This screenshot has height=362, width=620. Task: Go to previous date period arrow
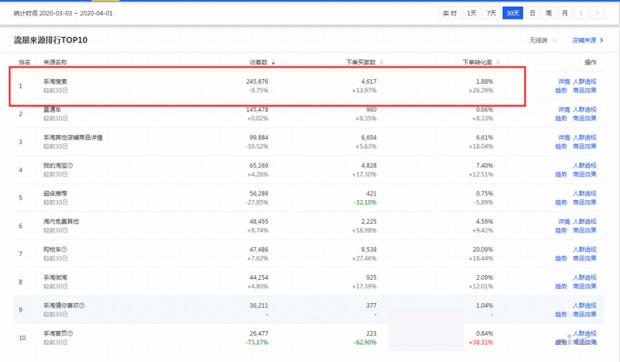click(x=581, y=13)
